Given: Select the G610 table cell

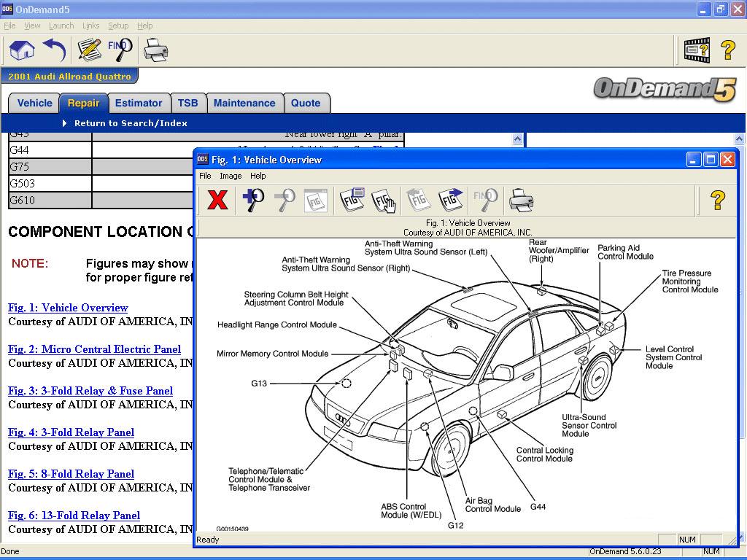Looking at the screenshot, I should tap(50, 200).
